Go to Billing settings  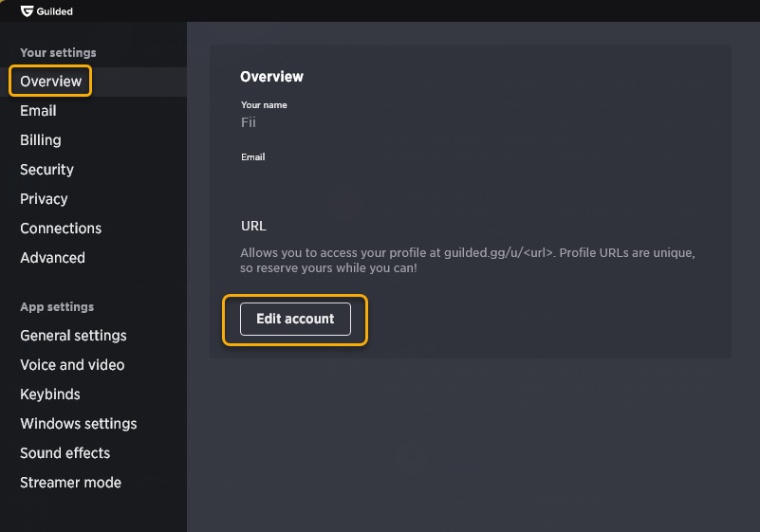tap(40, 140)
